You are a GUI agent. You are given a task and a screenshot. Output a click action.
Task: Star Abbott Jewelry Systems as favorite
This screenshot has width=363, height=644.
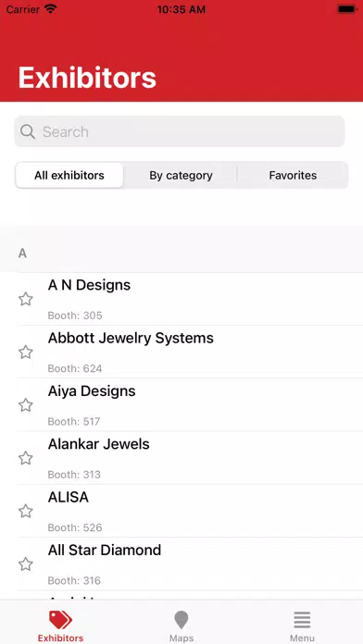[26, 352]
